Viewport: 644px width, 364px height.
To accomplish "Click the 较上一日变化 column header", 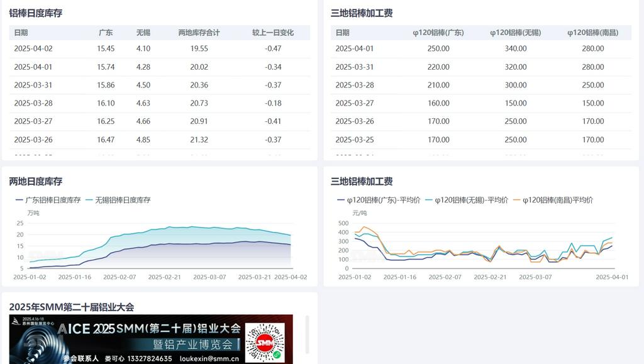I will point(273,33).
